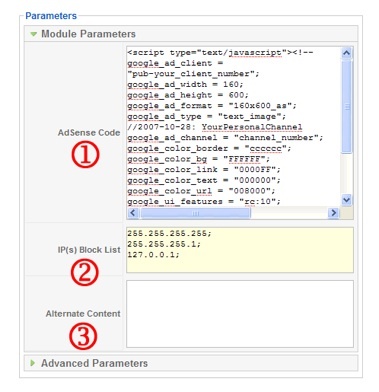Click the red circled number 2 marker
The width and height of the screenshot is (379, 392).
pyautogui.click(x=85, y=272)
